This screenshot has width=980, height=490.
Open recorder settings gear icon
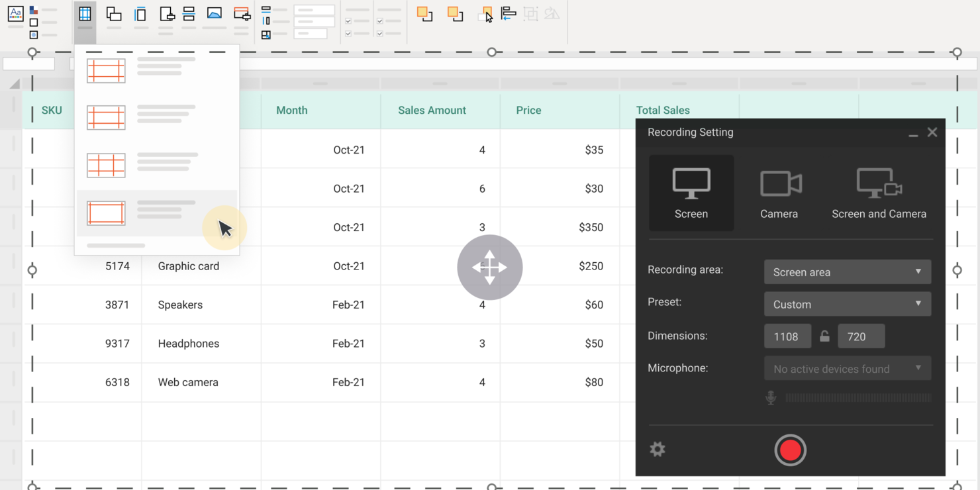click(x=658, y=450)
